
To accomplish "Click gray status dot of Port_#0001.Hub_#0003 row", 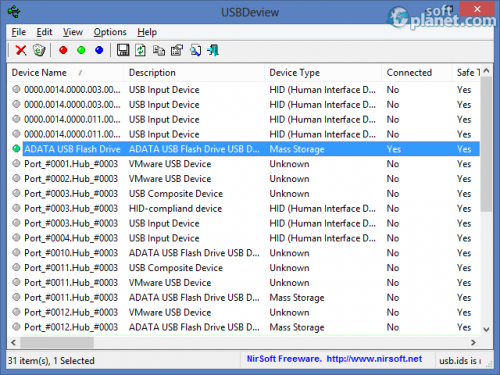I will (x=16, y=163).
